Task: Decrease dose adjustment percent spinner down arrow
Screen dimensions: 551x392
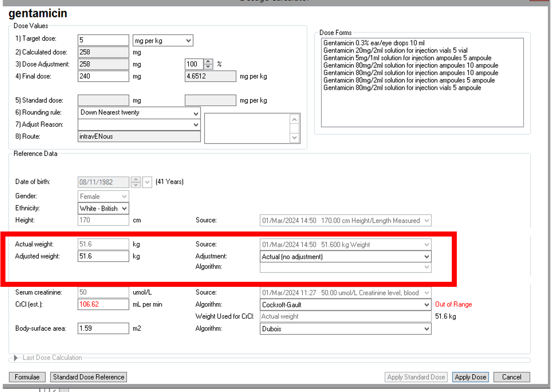Action: [208, 66]
